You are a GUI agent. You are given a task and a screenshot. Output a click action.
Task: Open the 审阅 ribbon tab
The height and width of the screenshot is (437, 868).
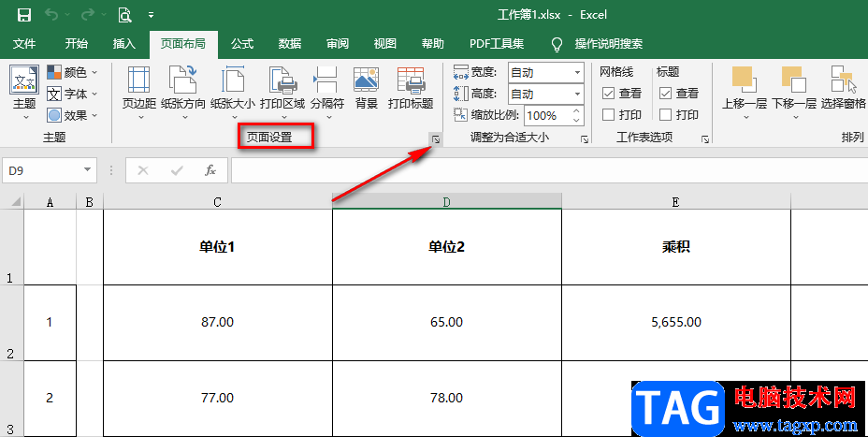coord(338,44)
